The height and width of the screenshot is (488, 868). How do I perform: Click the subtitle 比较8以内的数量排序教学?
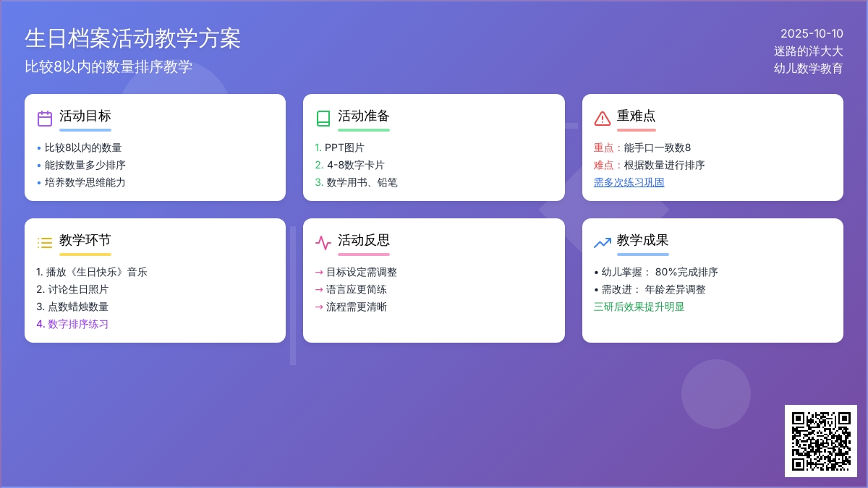(109, 67)
